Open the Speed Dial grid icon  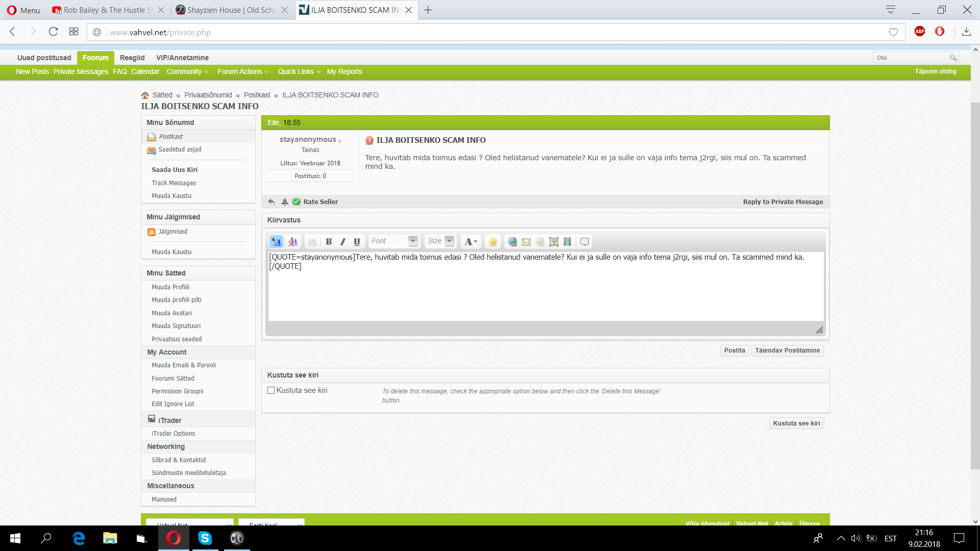[x=73, y=32]
